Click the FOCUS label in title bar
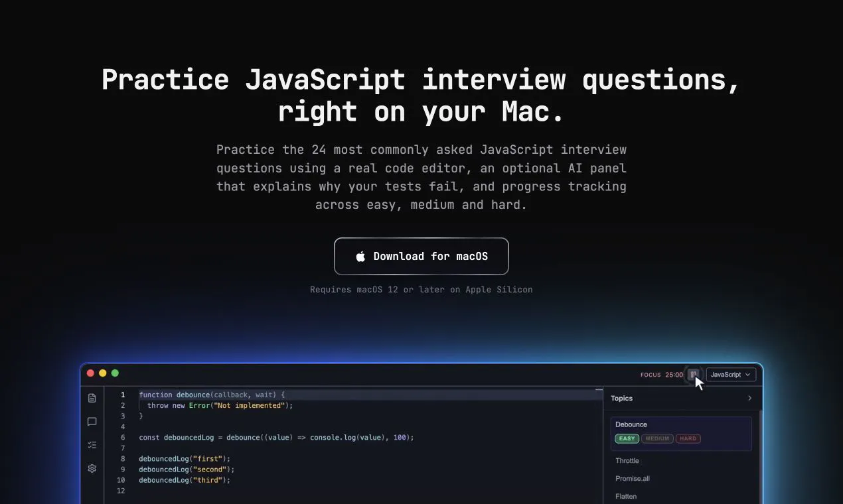Image resolution: width=843 pixels, height=504 pixels. click(651, 375)
